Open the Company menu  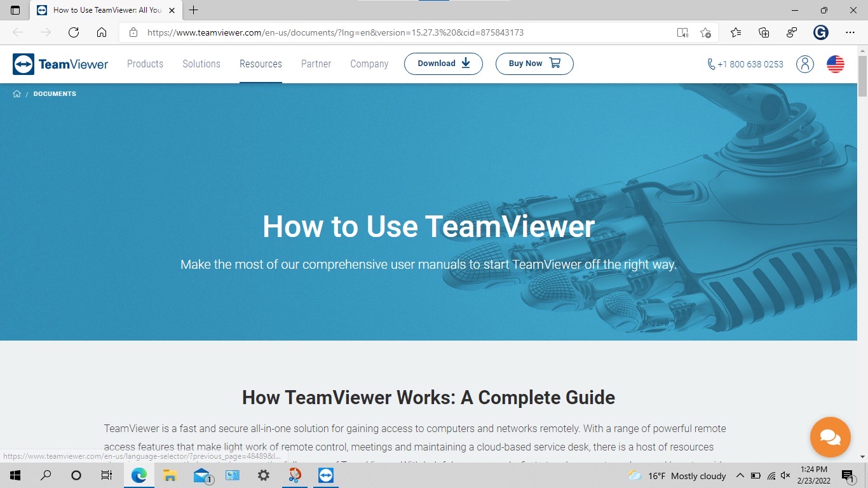[369, 64]
